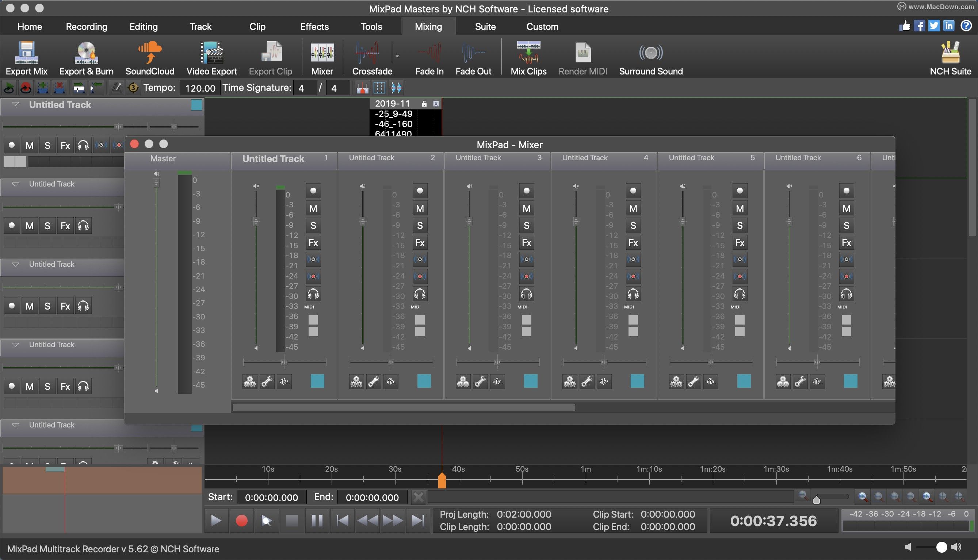Screen dimensions: 978x560
Task: Solo the third Untitled Track in main window
Action: (x=47, y=306)
